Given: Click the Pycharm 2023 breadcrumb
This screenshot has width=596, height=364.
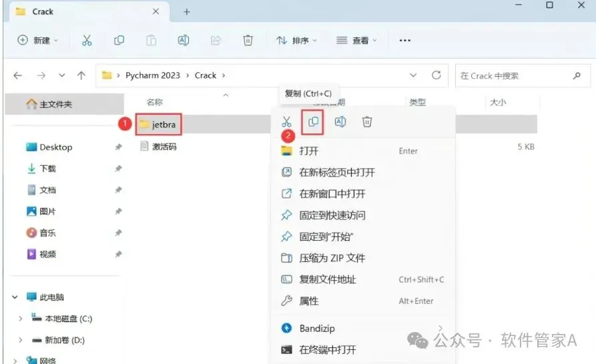Looking at the screenshot, I should tap(153, 75).
